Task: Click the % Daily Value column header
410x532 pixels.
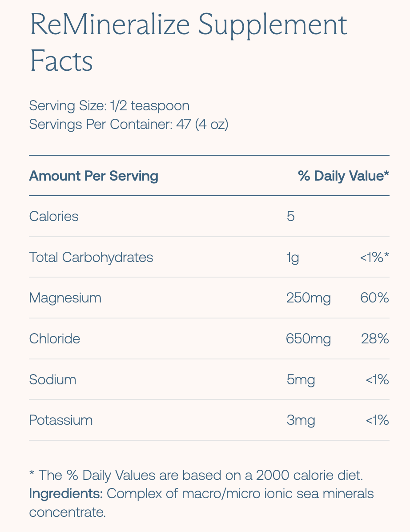Action: [343, 176]
